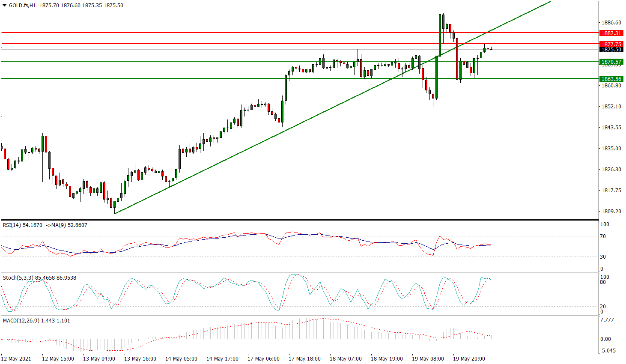Click the 1852.10 price axis value
The height and width of the screenshot is (364, 626).
point(611,107)
